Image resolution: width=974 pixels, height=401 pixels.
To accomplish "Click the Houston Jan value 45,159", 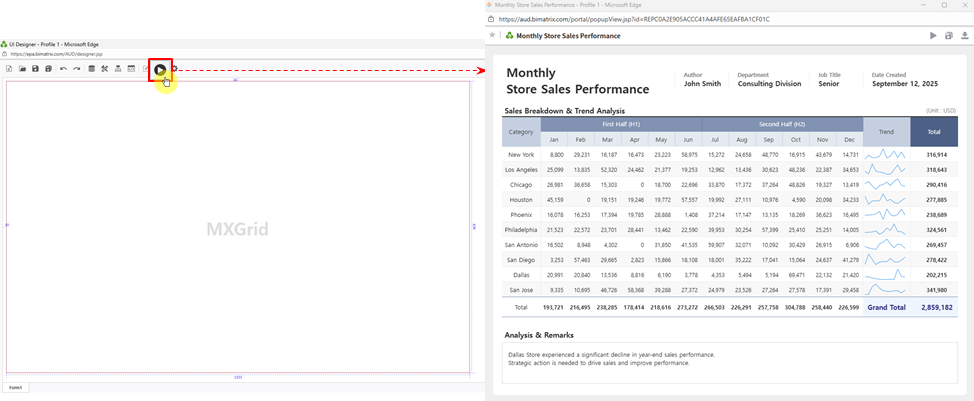I will click(555, 200).
